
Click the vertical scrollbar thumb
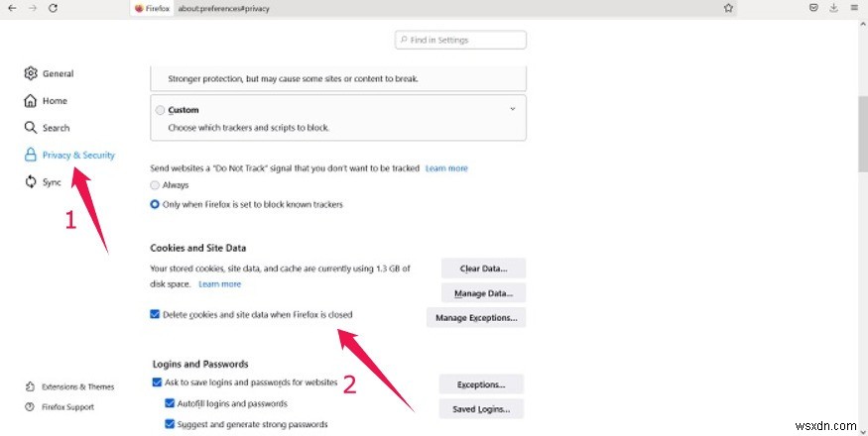(863, 134)
